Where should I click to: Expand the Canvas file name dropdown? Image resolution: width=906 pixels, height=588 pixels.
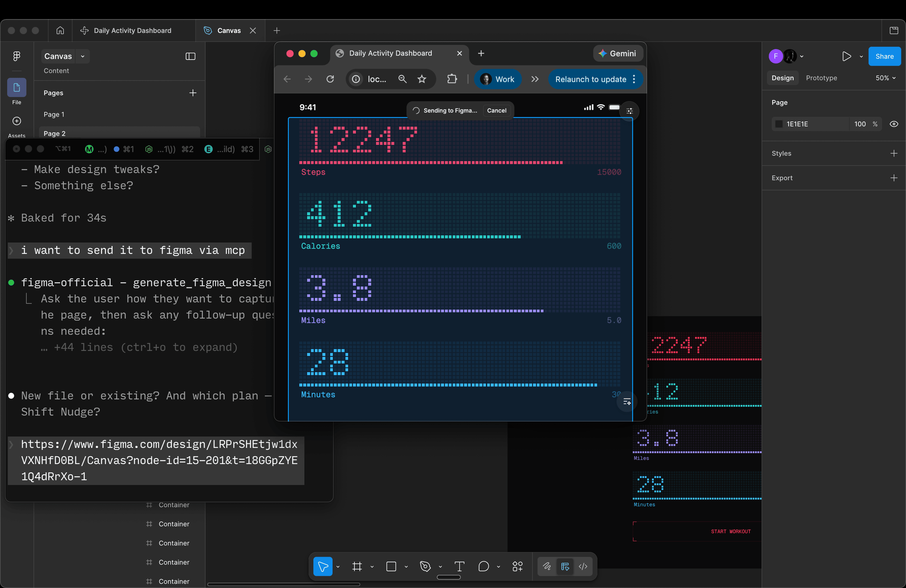coord(83,56)
